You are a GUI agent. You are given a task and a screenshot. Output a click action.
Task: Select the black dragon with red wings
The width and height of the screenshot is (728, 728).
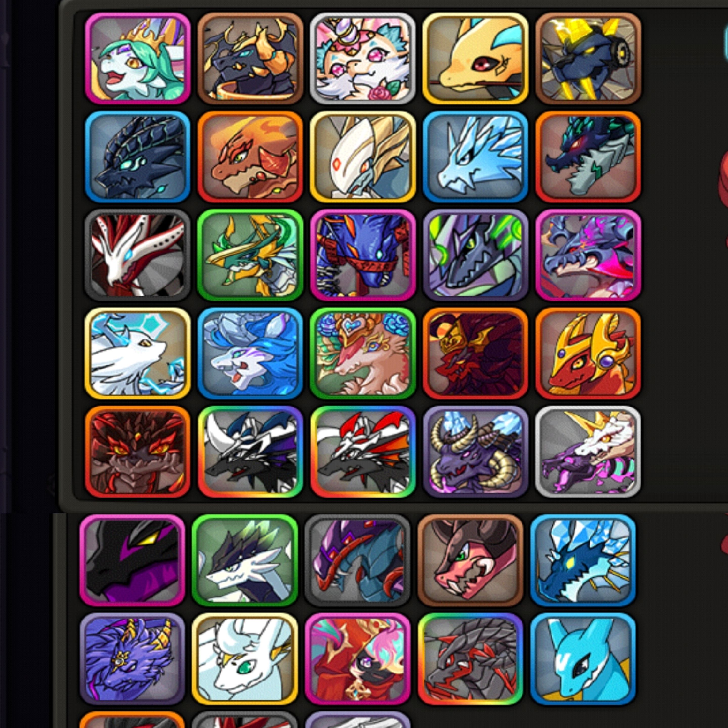[362, 452]
